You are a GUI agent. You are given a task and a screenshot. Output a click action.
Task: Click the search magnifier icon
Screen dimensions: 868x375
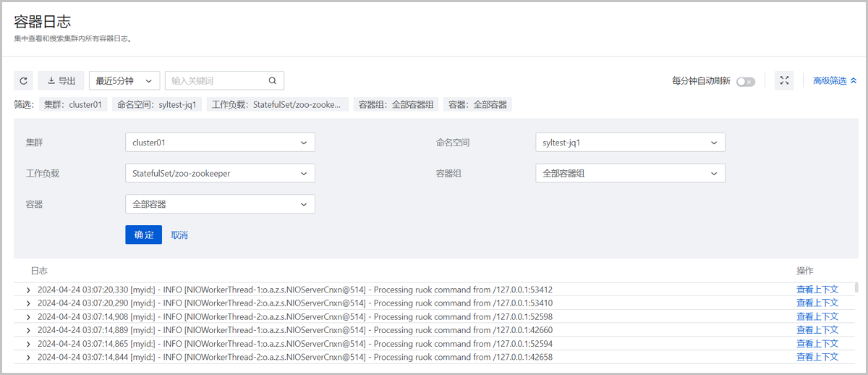pos(273,80)
